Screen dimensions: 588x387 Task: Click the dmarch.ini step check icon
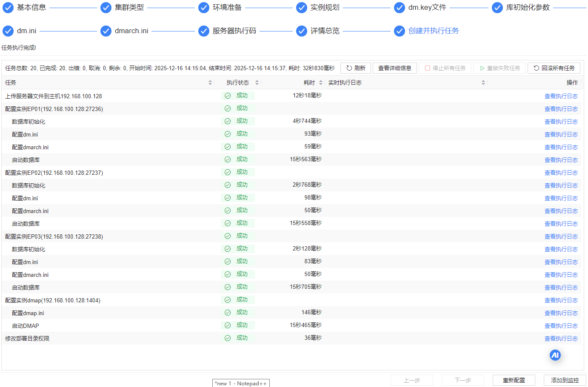click(106, 31)
